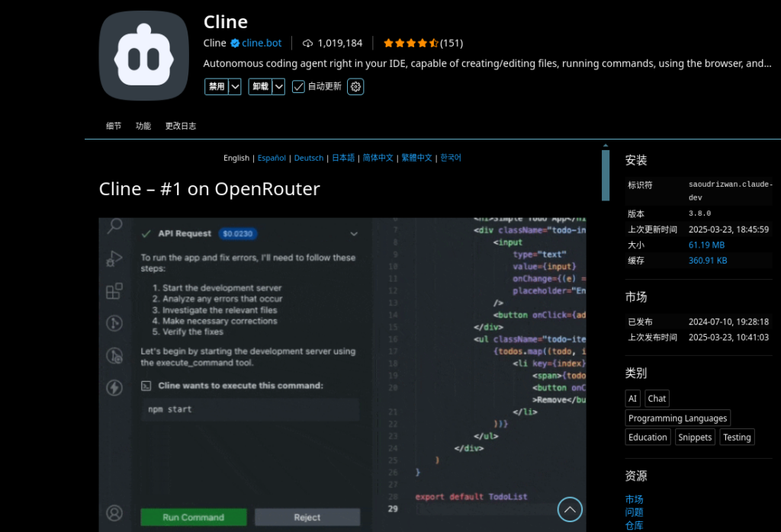781x532 pixels.
Task: Click the Reject button in the demo preview
Action: pyautogui.click(x=307, y=517)
